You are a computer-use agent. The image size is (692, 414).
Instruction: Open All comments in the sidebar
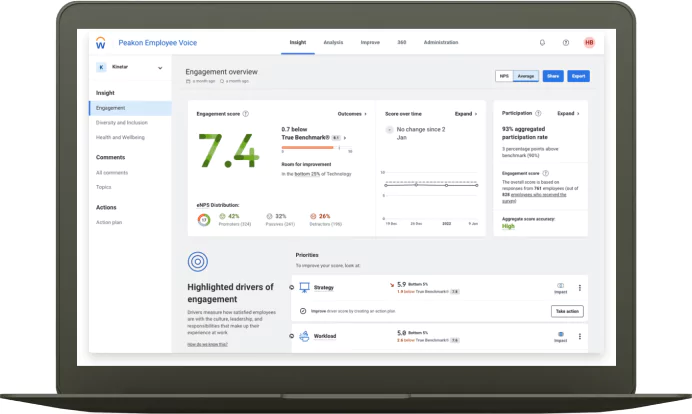pos(112,173)
